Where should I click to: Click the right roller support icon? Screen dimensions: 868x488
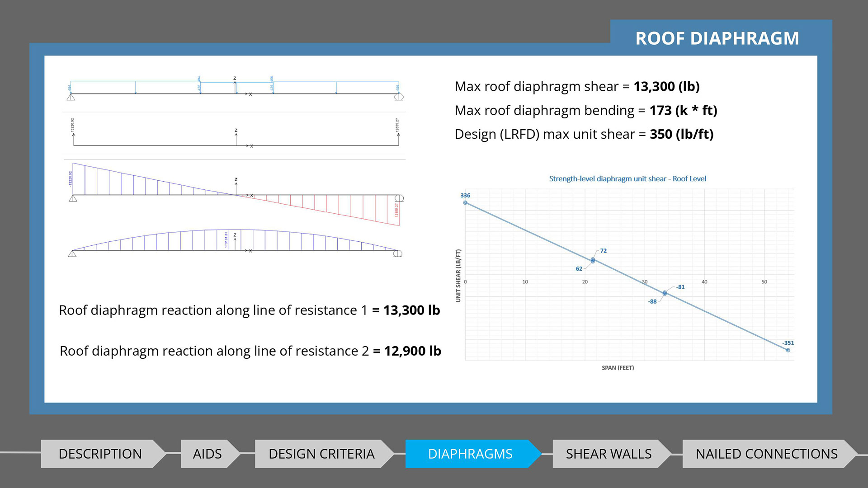(399, 97)
